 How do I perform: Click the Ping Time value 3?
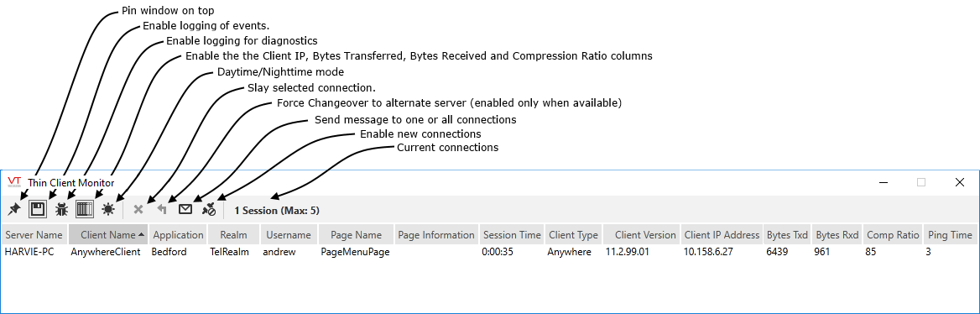928,252
